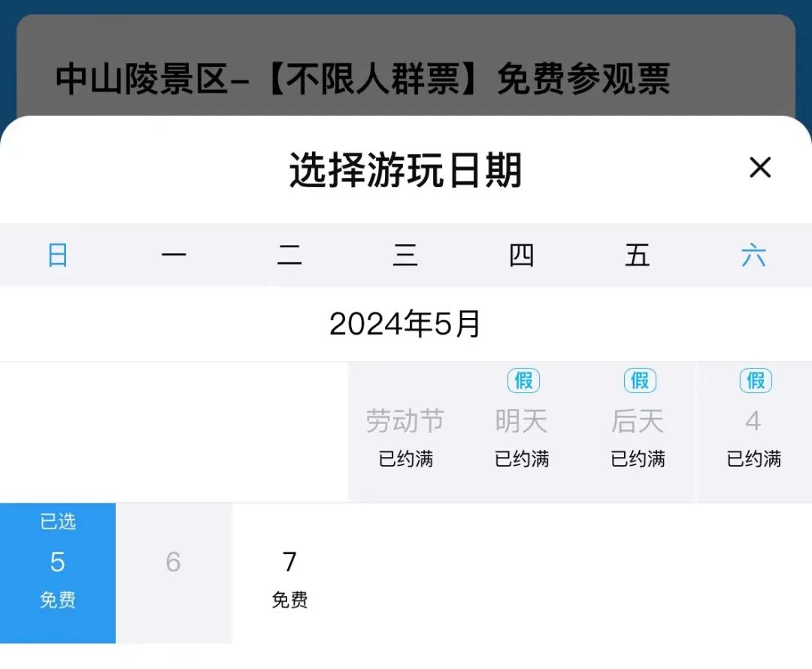
Task: Tap the 劳动节 fully booked date
Action: click(405, 432)
